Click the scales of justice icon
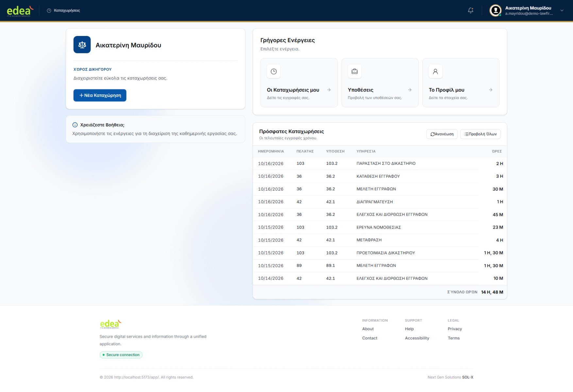This screenshot has height=392, width=573. coord(82,45)
